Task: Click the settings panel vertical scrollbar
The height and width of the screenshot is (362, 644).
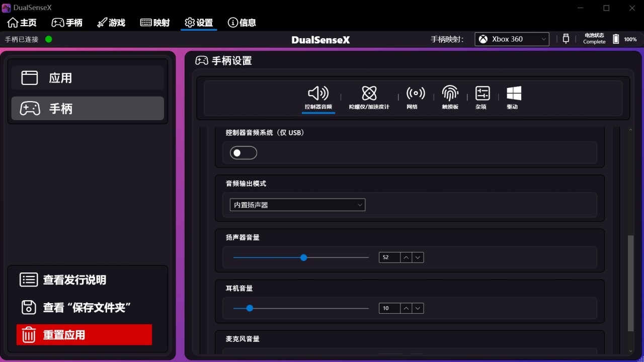Action: click(x=630, y=283)
